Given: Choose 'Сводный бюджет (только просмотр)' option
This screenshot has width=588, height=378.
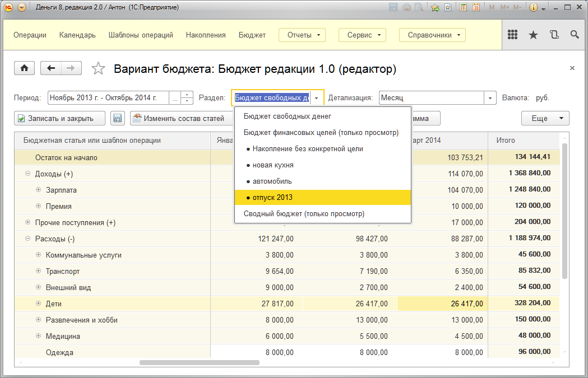Looking at the screenshot, I should (304, 214).
